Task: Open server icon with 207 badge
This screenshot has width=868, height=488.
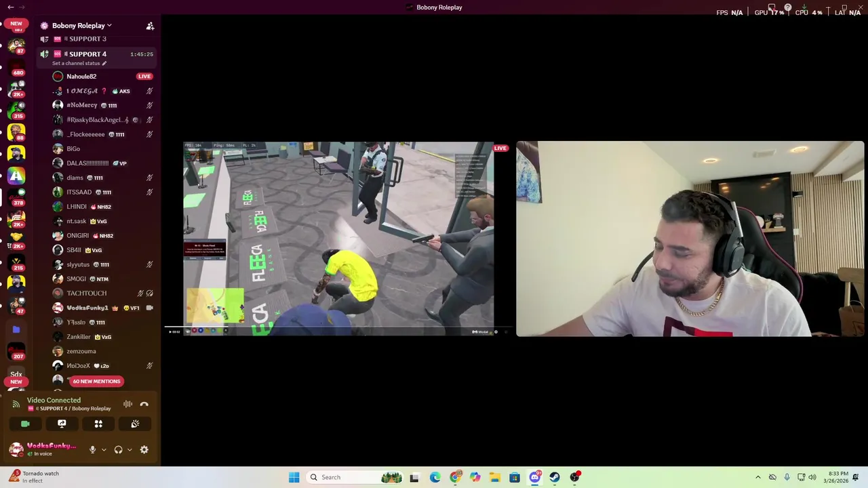Action: coord(16,350)
